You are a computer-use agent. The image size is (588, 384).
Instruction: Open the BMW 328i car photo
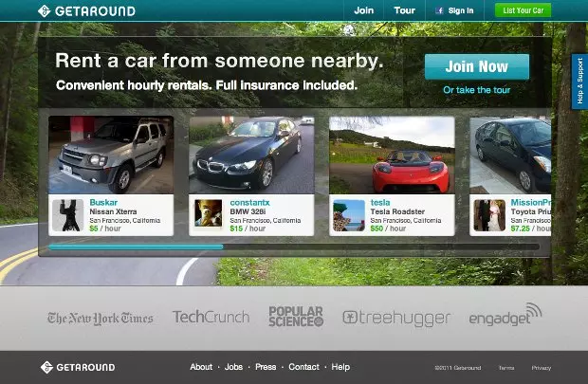[x=251, y=155]
